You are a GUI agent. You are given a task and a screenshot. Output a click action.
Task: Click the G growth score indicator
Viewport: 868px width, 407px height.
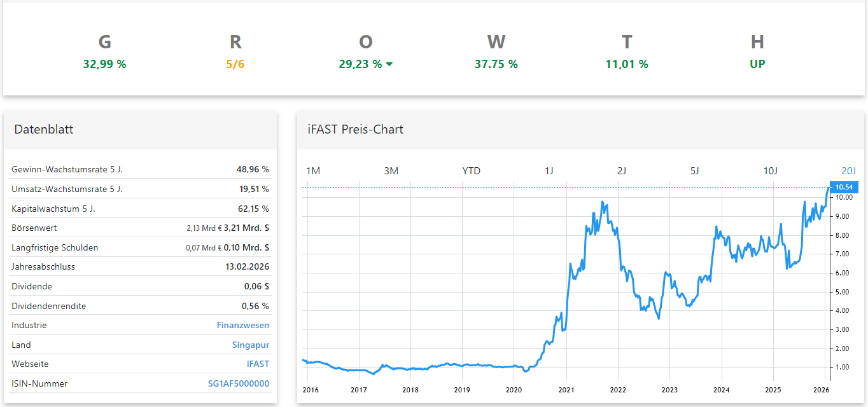pos(104,41)
